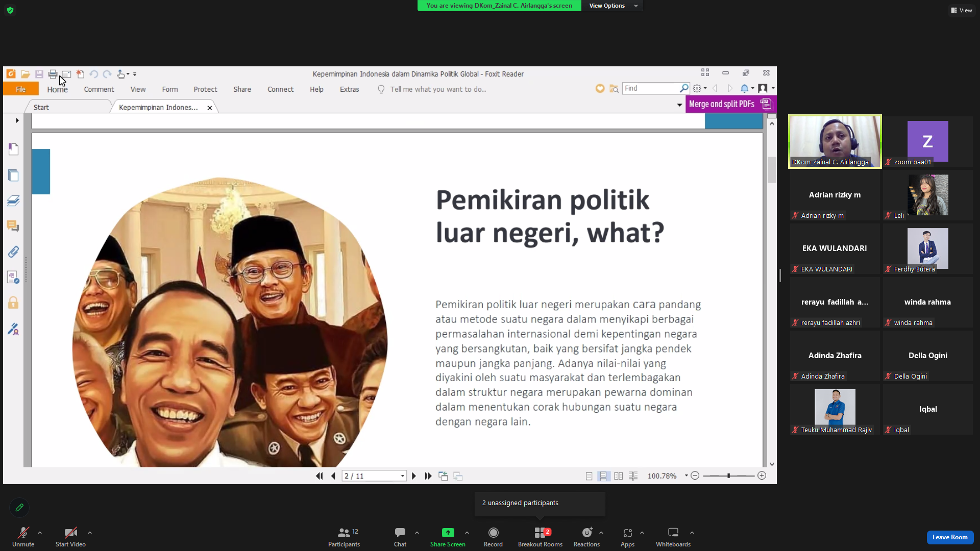Unmute the microphone
The width and height of the screenshot is (980, 551).
23,537
